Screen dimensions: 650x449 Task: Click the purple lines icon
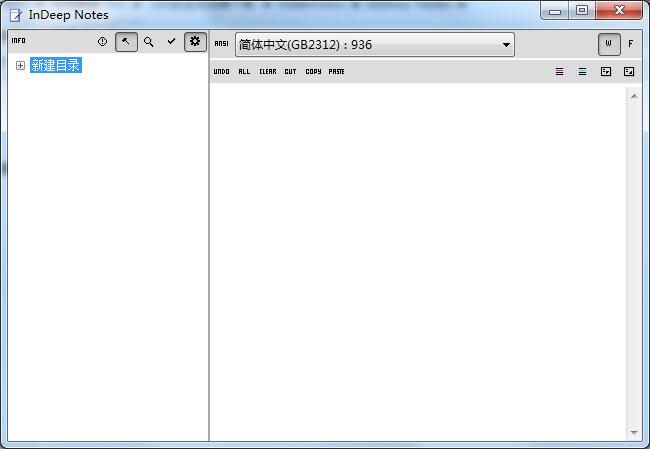point(559,72)
